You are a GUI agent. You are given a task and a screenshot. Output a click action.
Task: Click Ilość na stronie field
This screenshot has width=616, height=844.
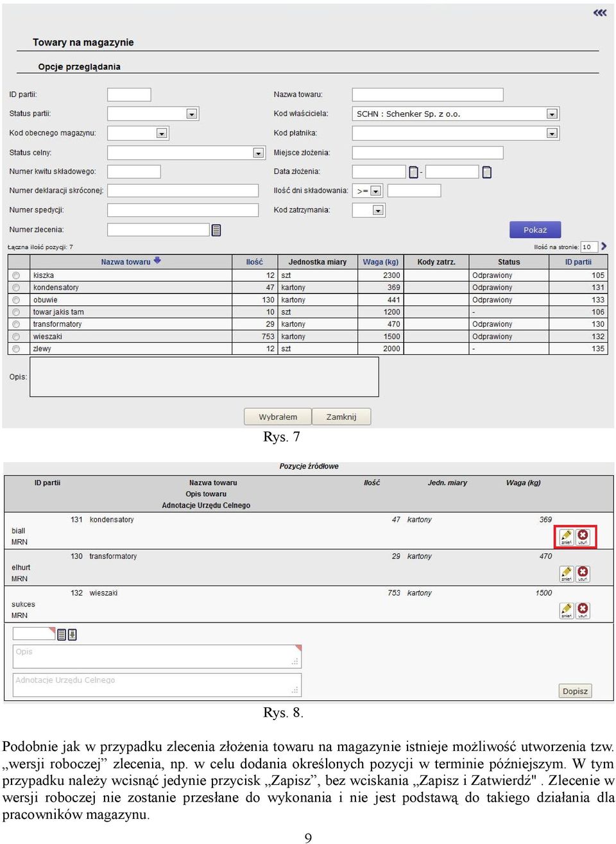[x=590, y=246]
